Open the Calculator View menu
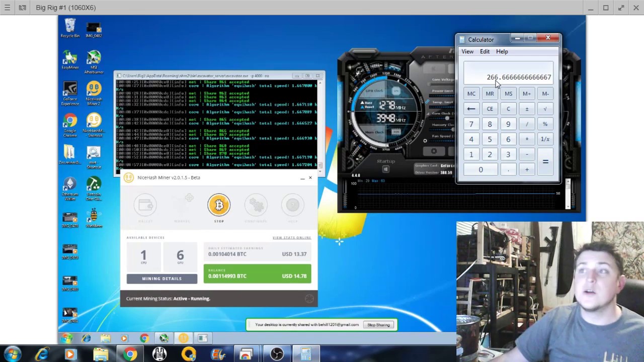Viewport: 644px width, 362px height. coord(467,51)
